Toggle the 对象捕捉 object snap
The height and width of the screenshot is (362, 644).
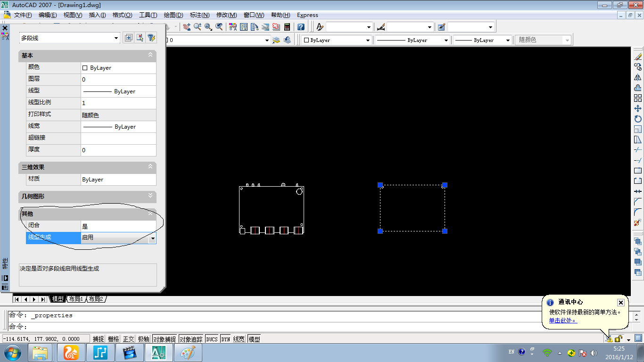tap(165, 339)
